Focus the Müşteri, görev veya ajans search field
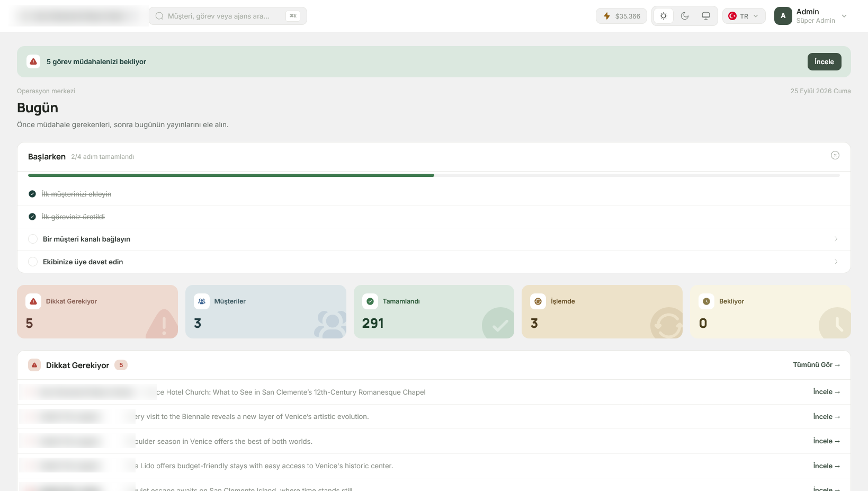 pyautogui.click(x=228, y=16)
